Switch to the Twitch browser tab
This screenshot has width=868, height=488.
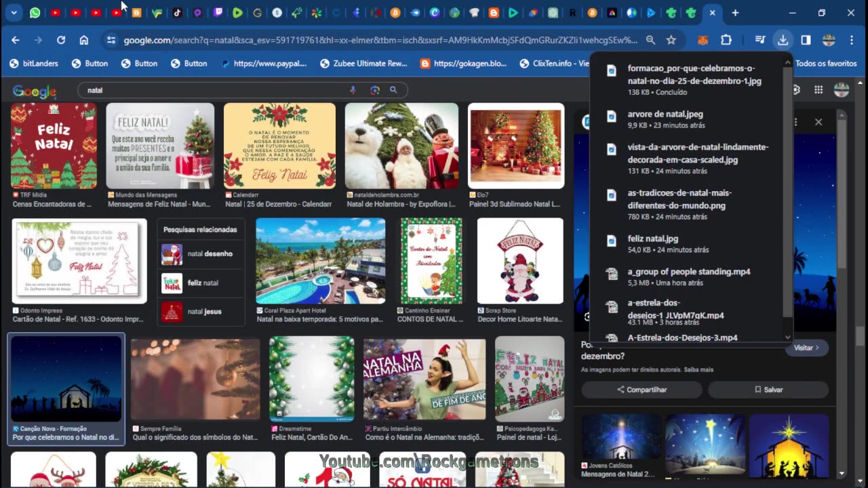click(218, 13)
